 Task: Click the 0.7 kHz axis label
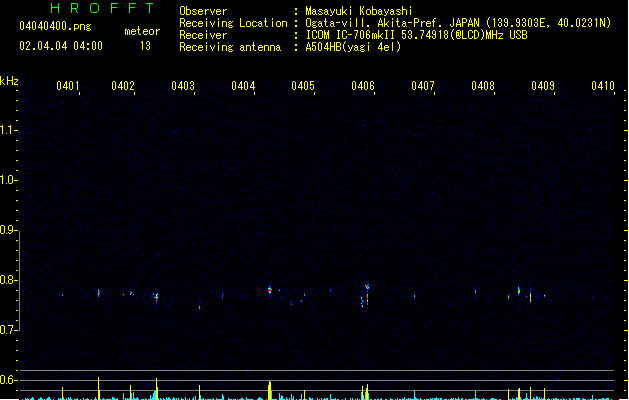point(8,330)
